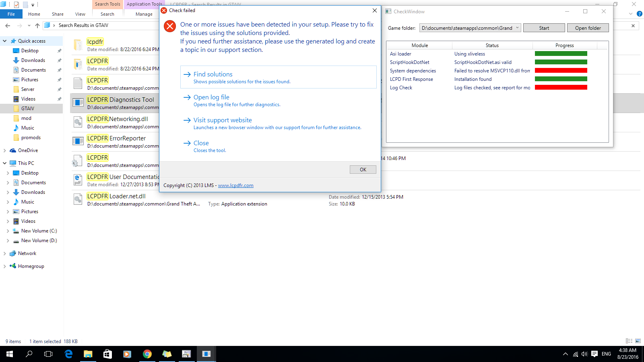
Task: Open Search tab in Explorer ribbon
Action: tap(107, 14)
